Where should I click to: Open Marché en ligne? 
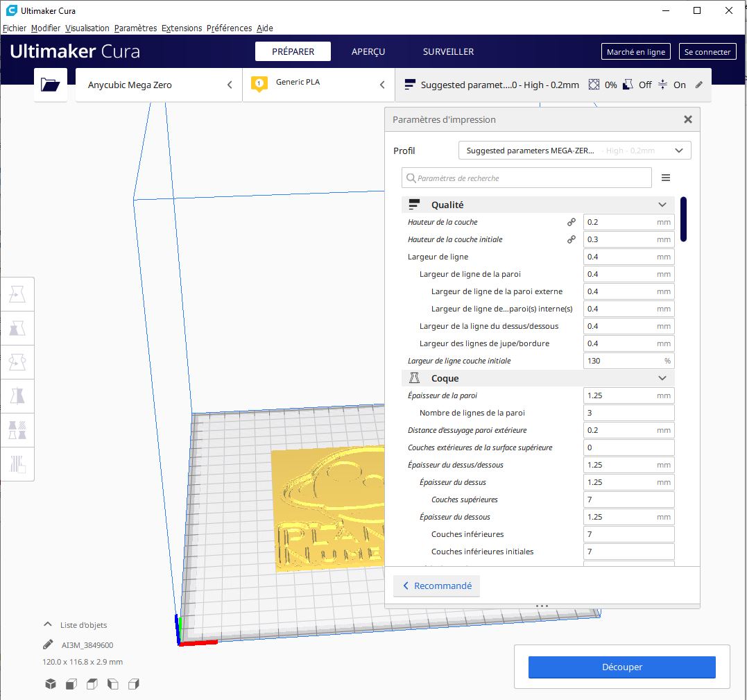coord(636,51)
